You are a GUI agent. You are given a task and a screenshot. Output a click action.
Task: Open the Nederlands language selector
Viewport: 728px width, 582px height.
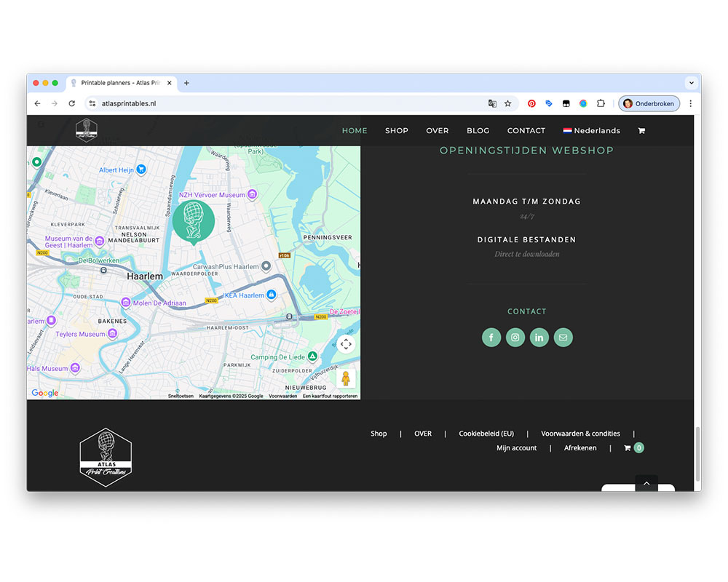tap(591, 131)
